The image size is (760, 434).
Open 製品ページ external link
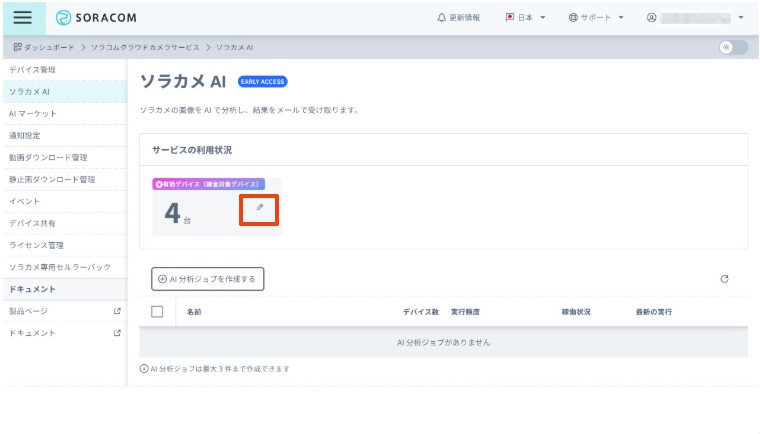(65, 311)
